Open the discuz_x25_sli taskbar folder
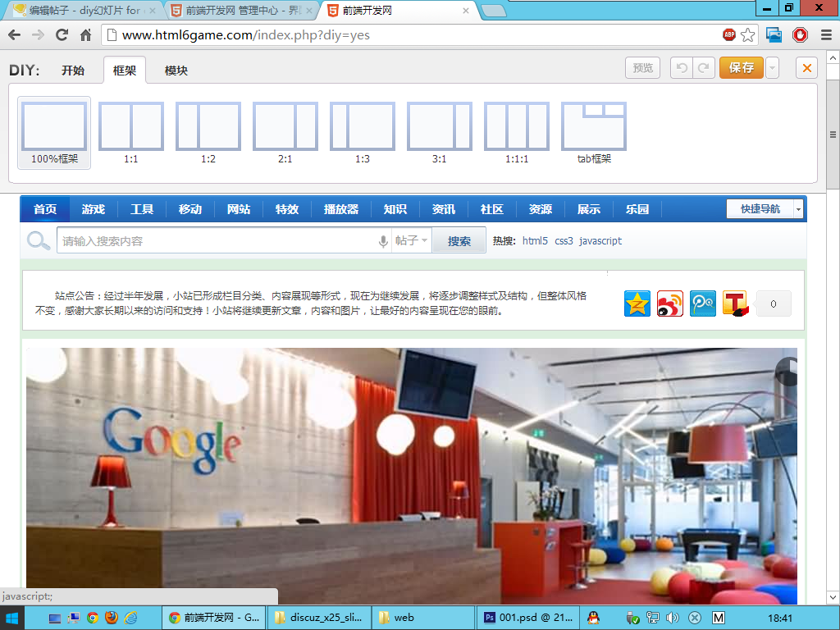The height and width of the screenshot is (630, 840). 319,618
